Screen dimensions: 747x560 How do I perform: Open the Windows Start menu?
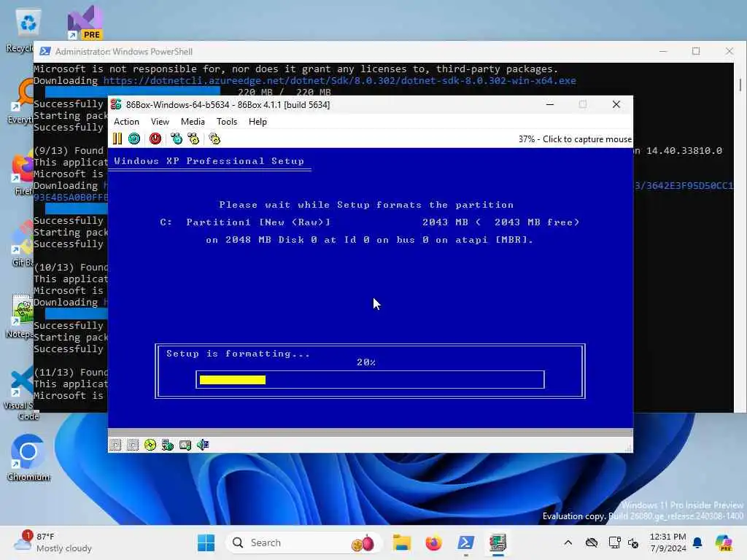[206, 542]
